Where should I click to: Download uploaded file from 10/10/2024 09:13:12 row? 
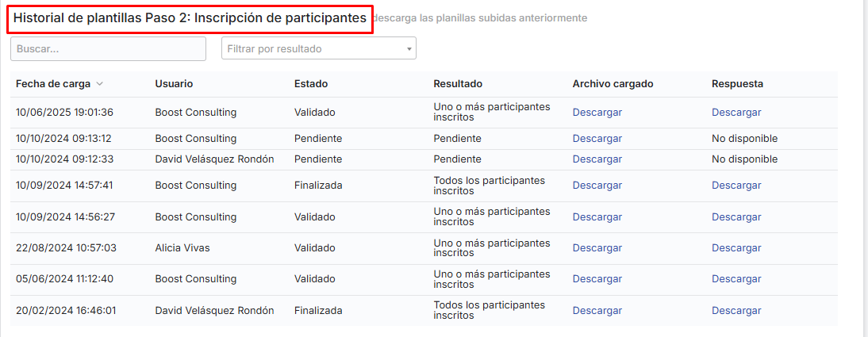tap(597, 139)
